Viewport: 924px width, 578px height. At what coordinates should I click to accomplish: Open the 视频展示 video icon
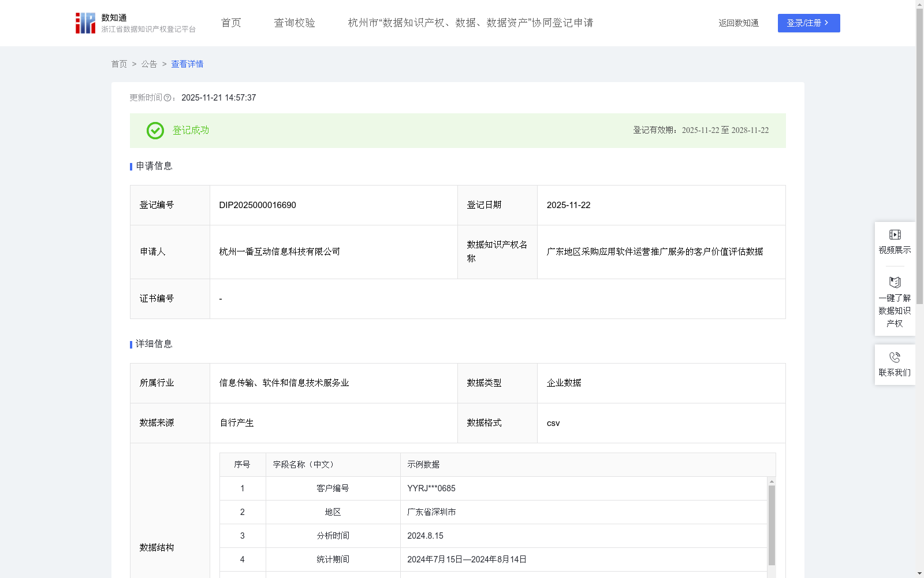coord(895,235)
